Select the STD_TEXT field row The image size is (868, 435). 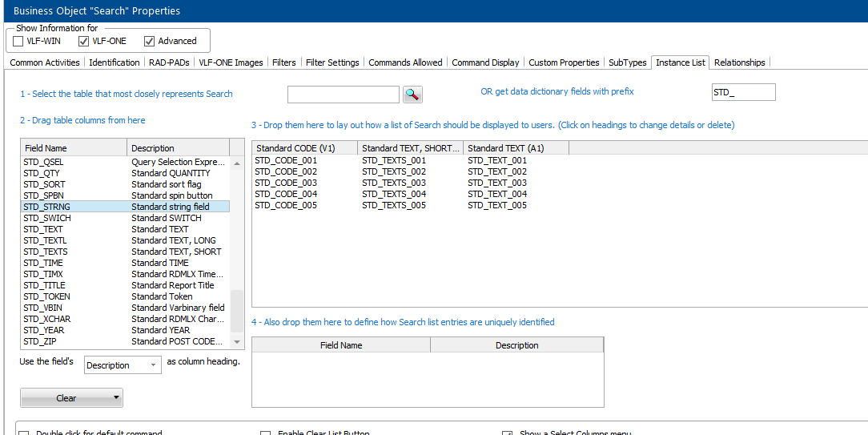coord(125,229)
